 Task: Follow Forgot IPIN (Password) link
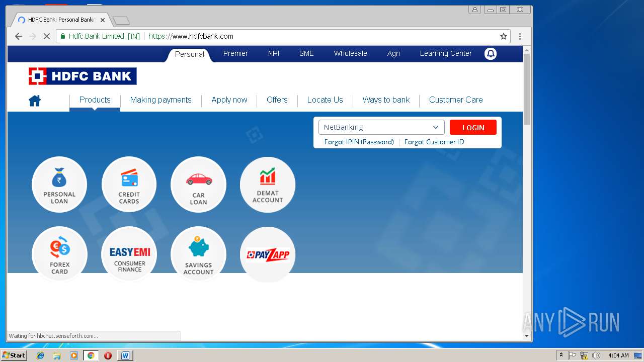coord(359,142)
